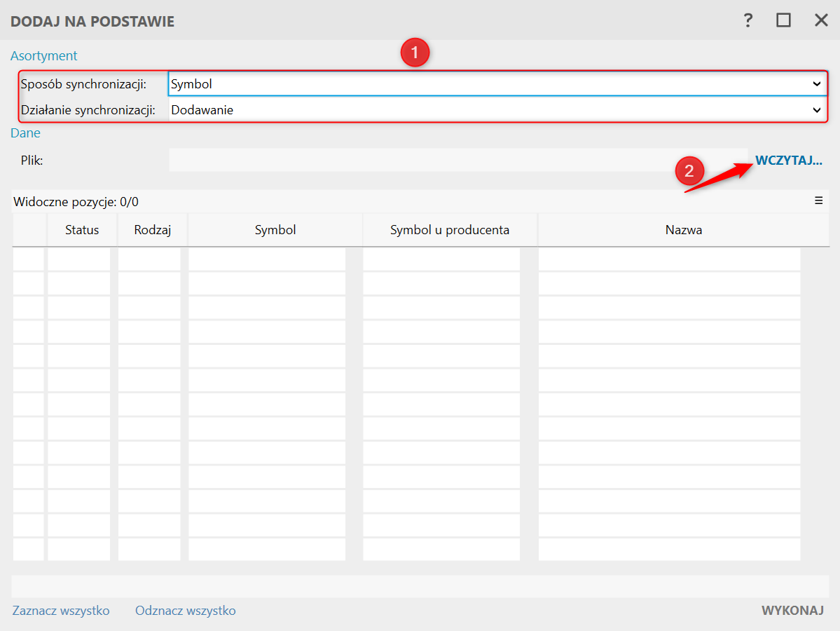Click Odznacz wszystko link
Image resolution: width=840 pixels, height=631 pixels.
pos(186,611)
